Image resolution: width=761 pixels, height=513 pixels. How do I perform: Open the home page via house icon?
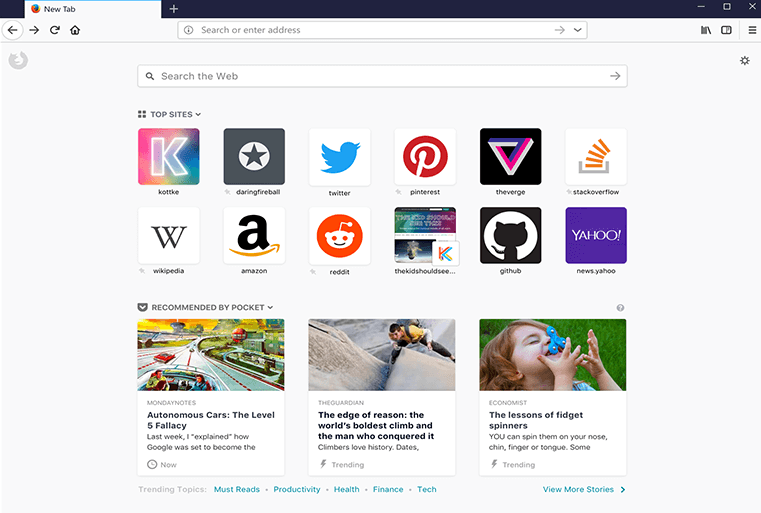tap(75, 30)
